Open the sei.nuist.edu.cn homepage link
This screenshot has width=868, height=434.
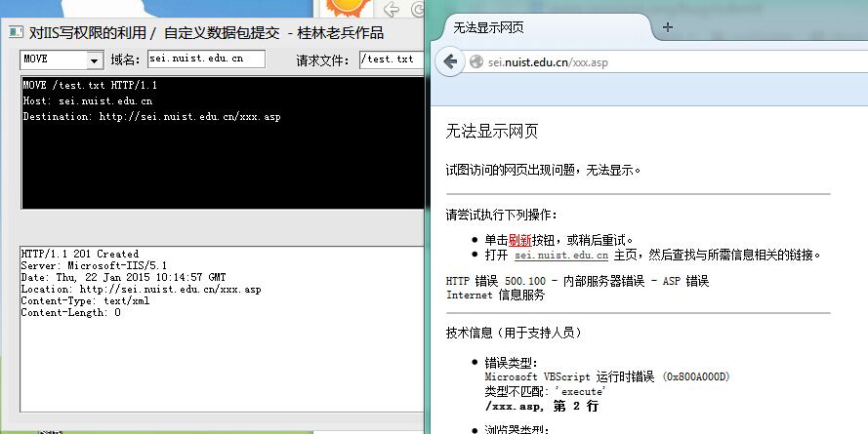tap(561, 256)
